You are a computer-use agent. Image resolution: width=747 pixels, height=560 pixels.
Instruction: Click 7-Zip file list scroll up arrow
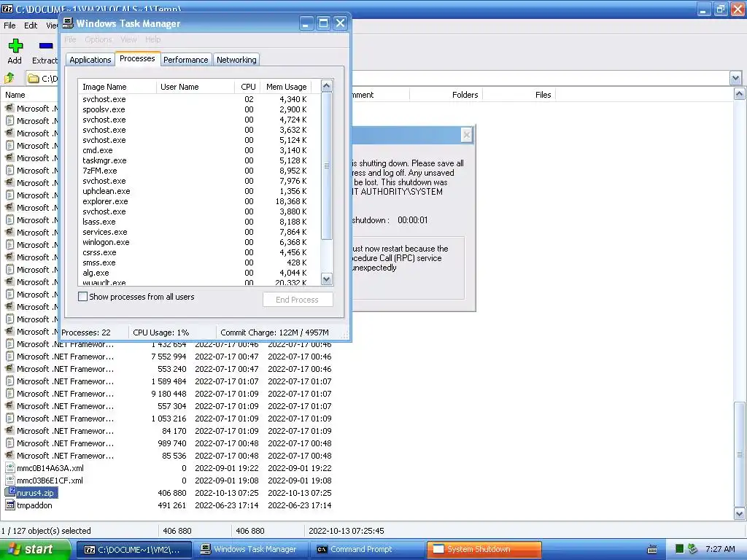[x=739, y=94]
